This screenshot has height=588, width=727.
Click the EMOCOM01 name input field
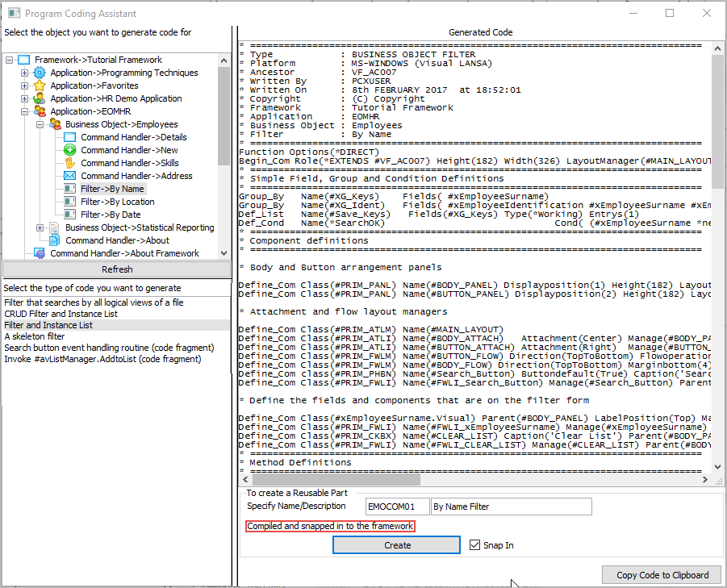(x=397, y=507)
